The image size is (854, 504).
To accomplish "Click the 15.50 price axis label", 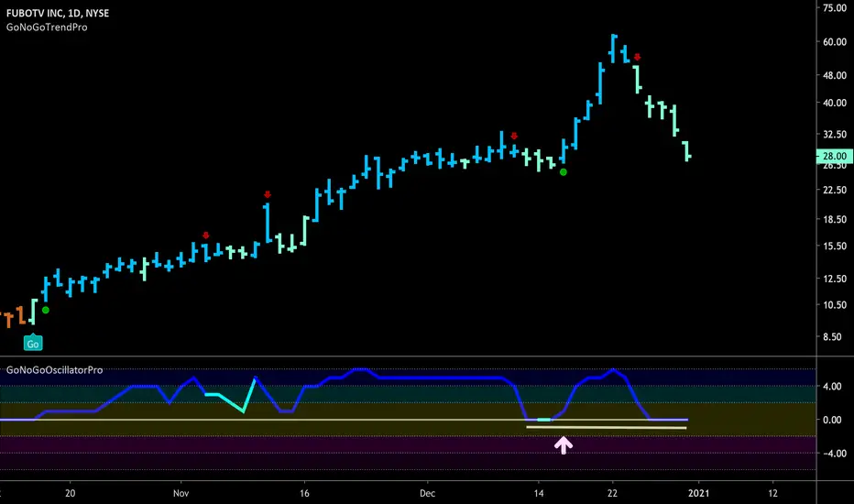I will [835, 246].
